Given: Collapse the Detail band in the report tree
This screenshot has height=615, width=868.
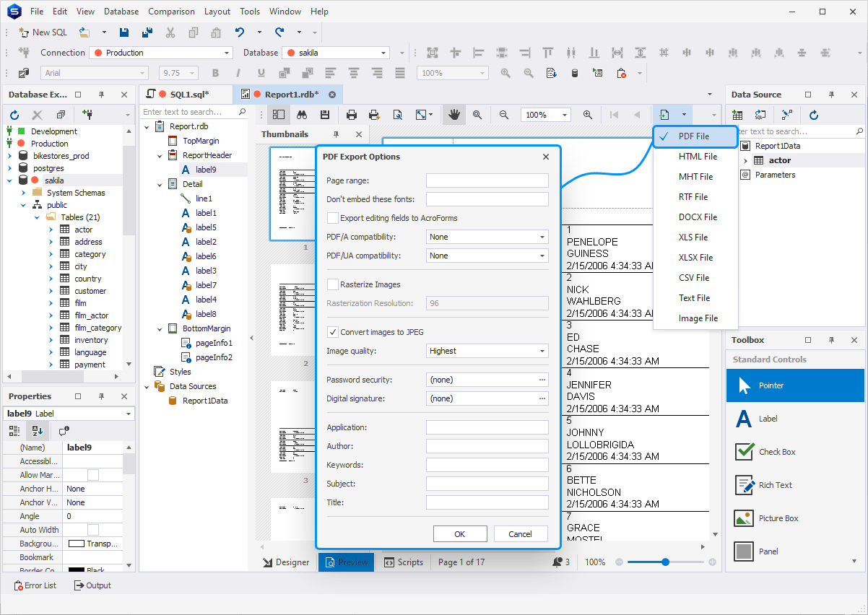Looking at the screenshot, I should [159, 183].
